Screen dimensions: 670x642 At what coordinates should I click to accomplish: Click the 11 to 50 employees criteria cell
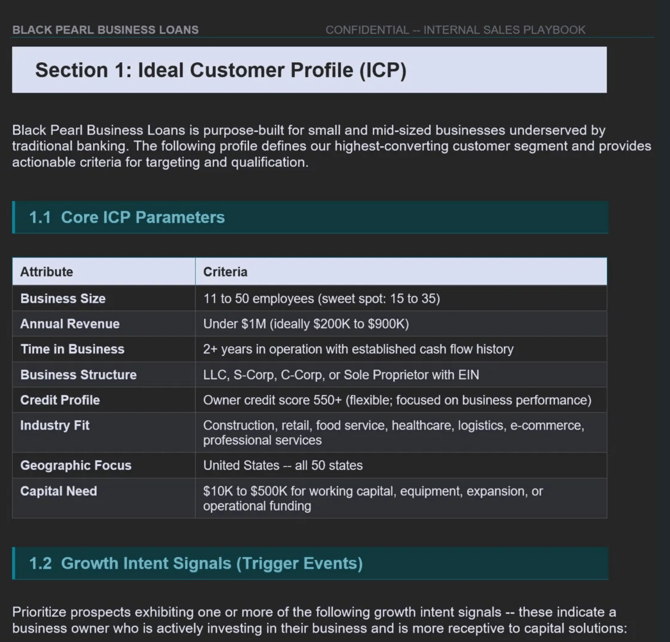point(401,298)
